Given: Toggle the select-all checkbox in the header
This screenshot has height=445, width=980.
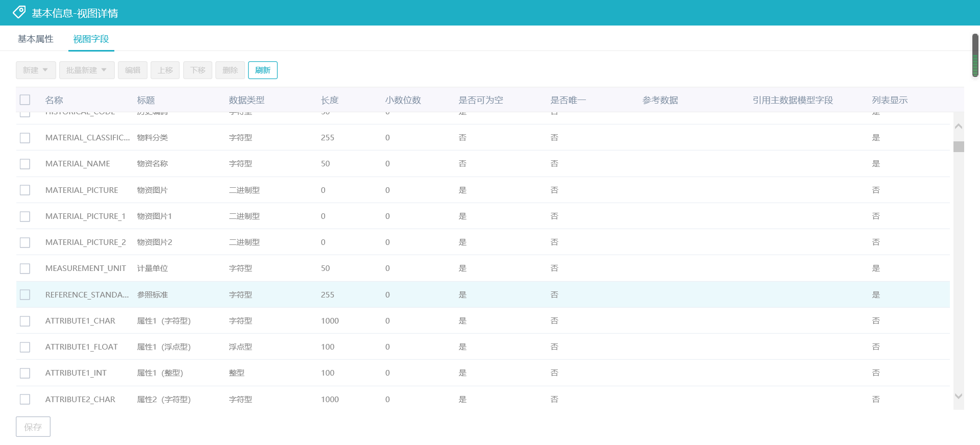Looking at the screenshot, I should [x=25, y=100].
